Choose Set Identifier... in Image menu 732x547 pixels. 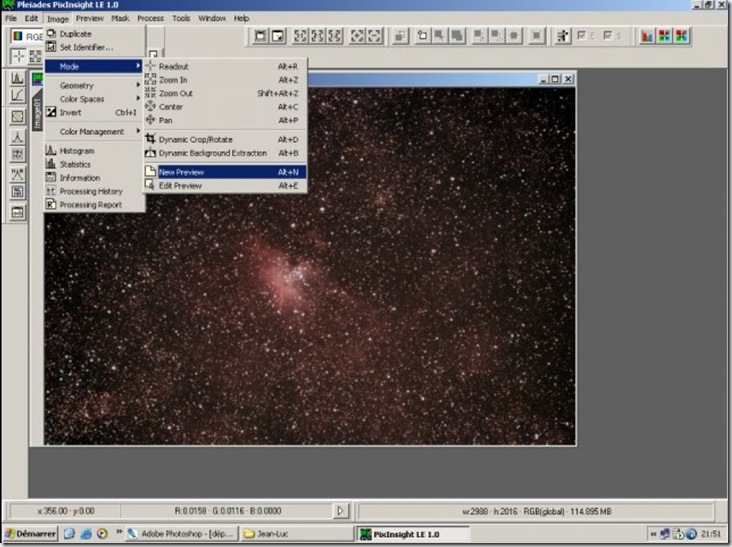pos(95,47)
